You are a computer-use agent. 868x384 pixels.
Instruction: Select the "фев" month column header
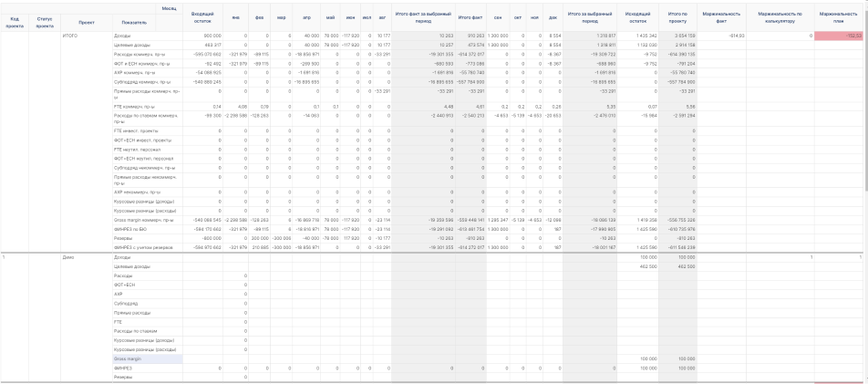pyautogui.click(x=259, y=16)
